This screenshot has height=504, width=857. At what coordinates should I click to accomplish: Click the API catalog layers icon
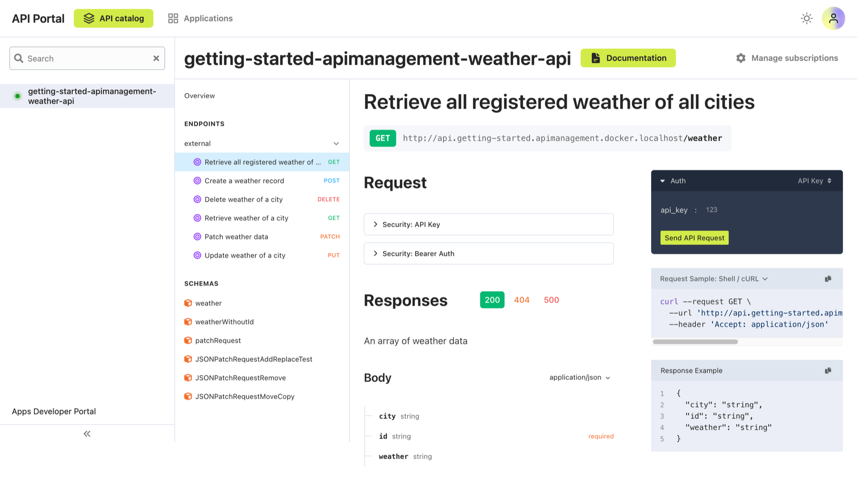click(x=89, y=18)
